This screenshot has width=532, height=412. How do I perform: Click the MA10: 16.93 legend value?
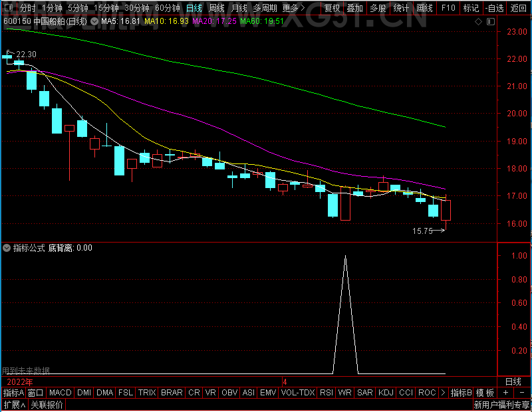pos(166,21)
